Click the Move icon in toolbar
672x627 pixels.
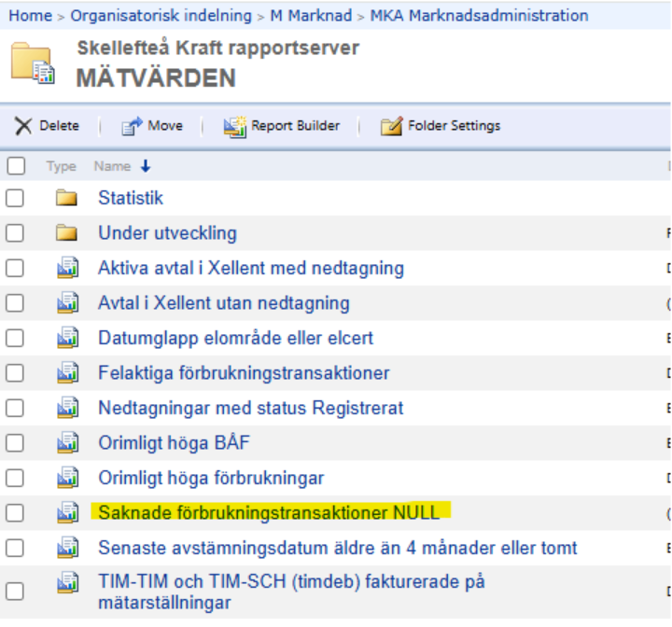[x=133, y=126]
